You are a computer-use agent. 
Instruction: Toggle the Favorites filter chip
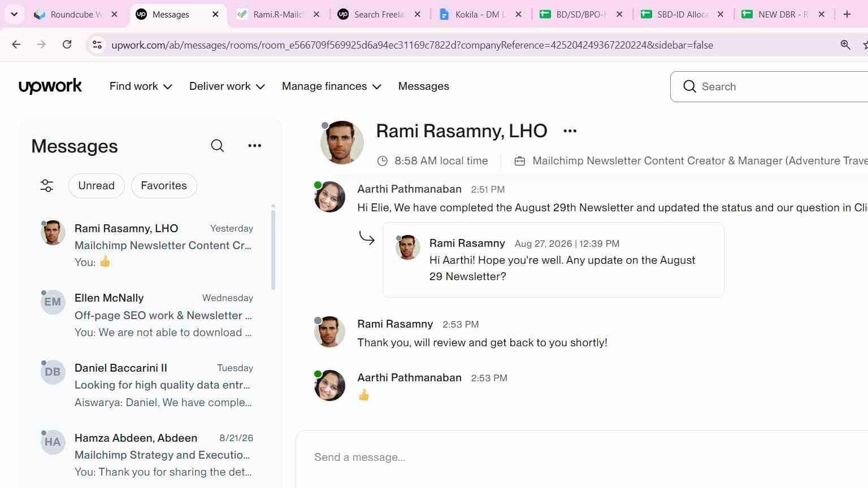click(164, 186)
